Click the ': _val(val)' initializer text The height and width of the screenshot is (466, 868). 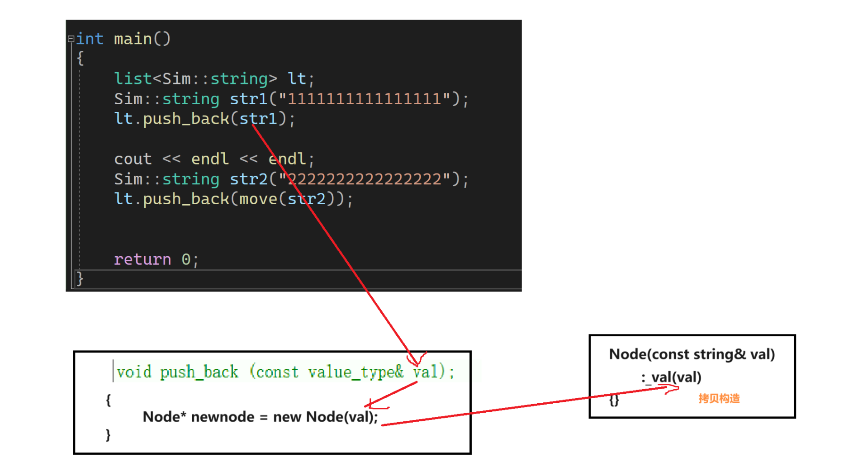(671, 377)
